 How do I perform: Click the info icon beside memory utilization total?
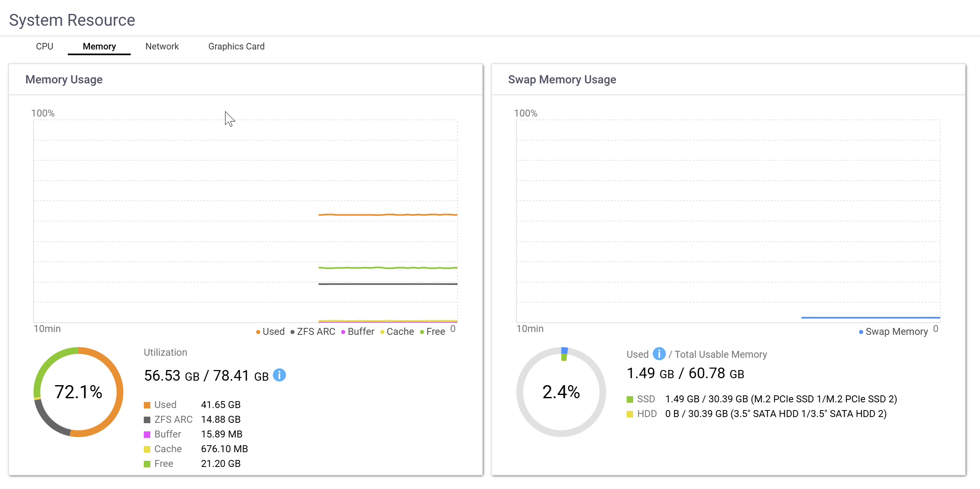click(279, 375)
